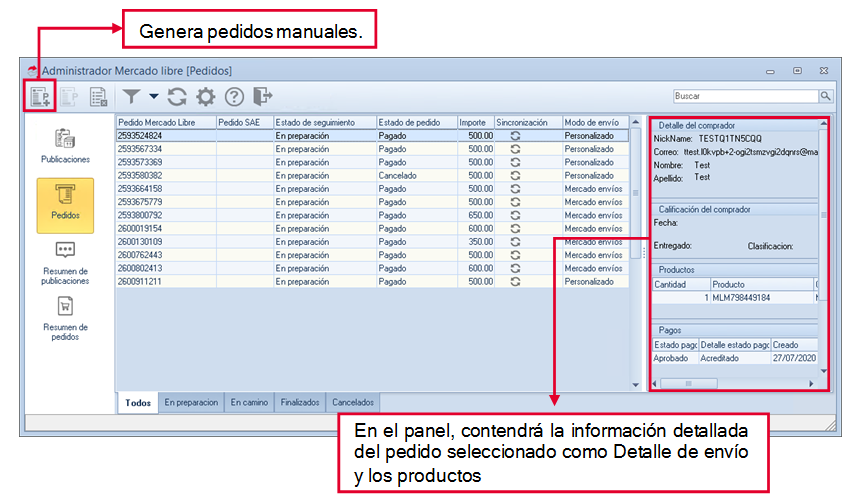The image size is (859, 498).
Task: Click sync icon for order 2600911211
Action: pyautogui.click(x=515, y=282)
